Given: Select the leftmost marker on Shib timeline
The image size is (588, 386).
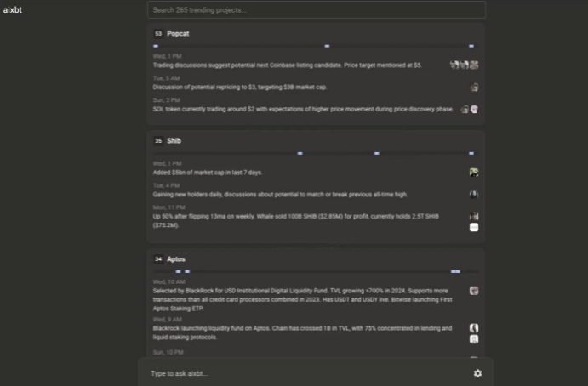Looking at the screenshot, I should pyautogui.click(x=300, y=153).
